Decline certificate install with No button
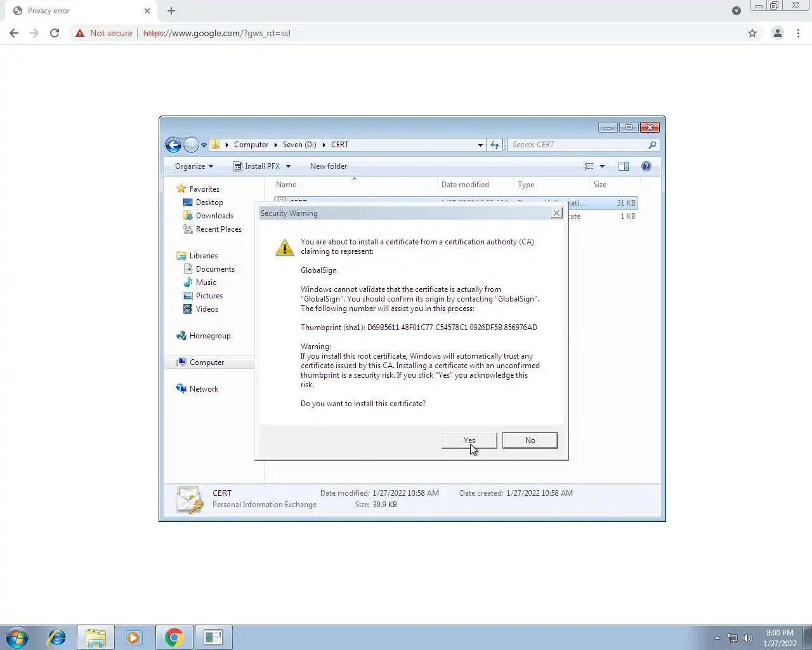 530,441
